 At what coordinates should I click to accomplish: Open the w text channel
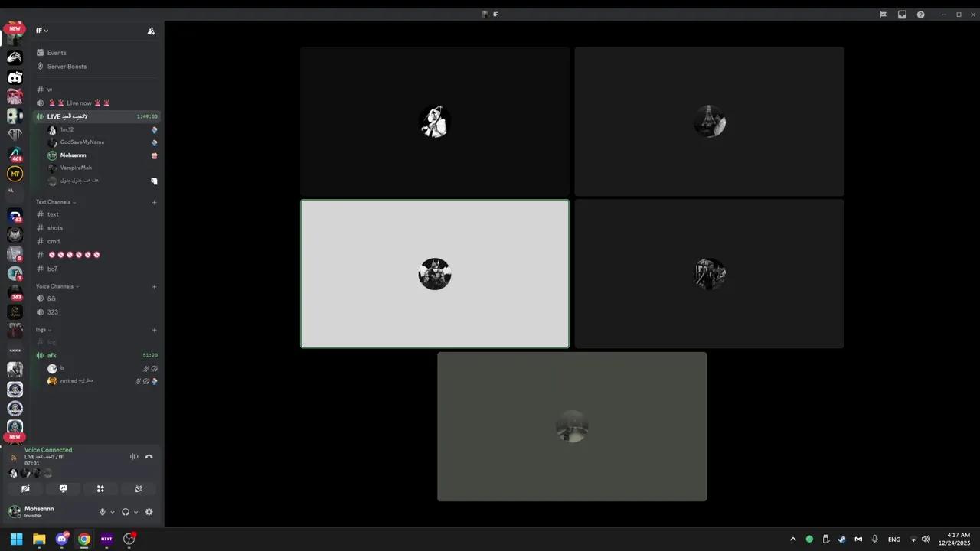(97, 90)
